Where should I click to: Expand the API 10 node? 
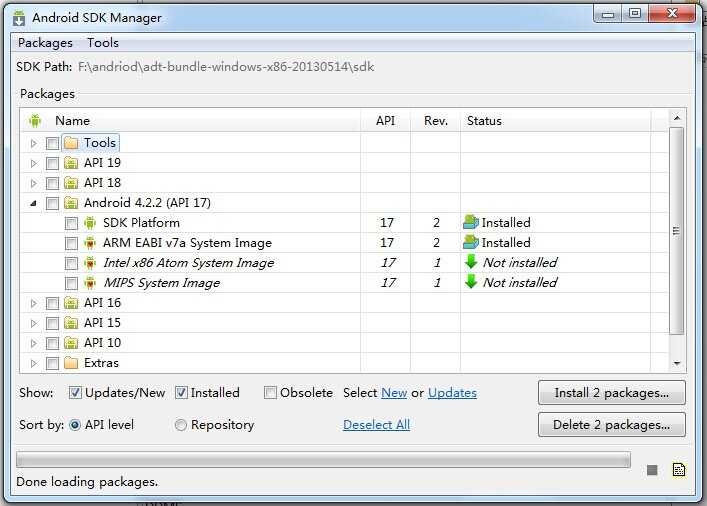point(34,343)
